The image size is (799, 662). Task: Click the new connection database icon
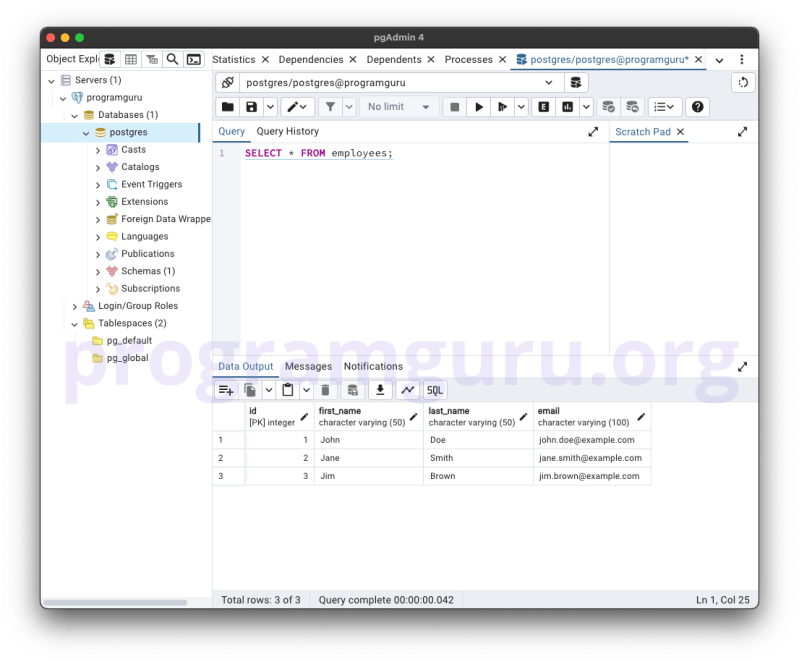pos(576,82)
